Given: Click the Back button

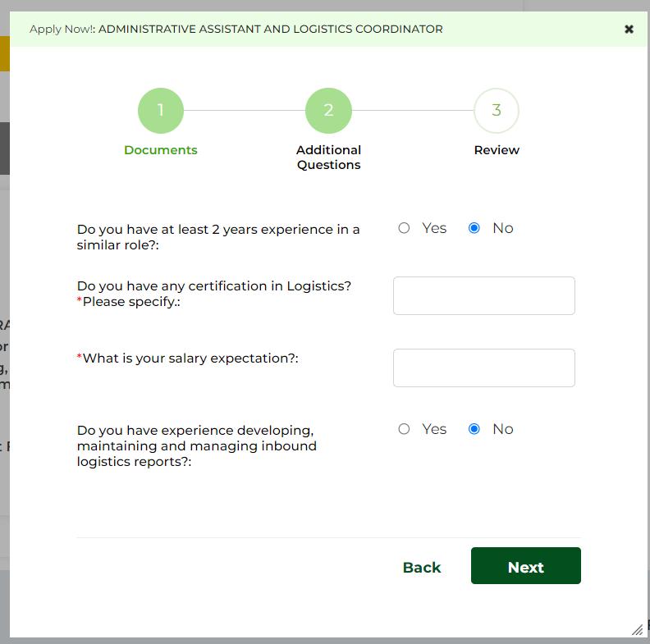Looking at the screenshot, I should point(422,568).
